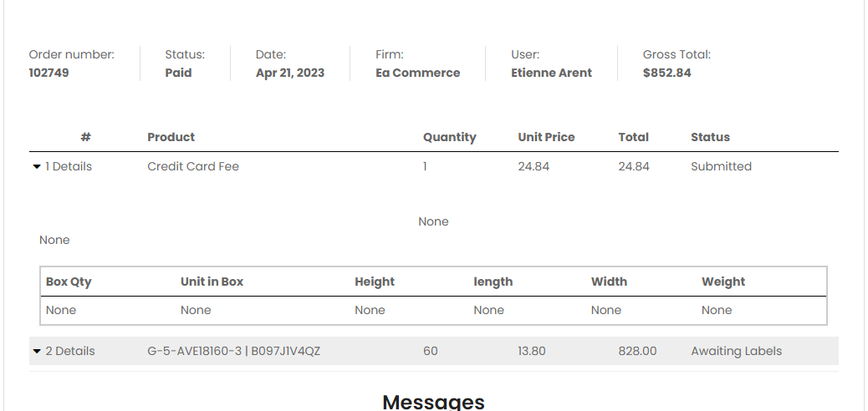This screenshot has height=411, width=868.
Task: Click the gross total $852.84
Action: click(667, 73)
